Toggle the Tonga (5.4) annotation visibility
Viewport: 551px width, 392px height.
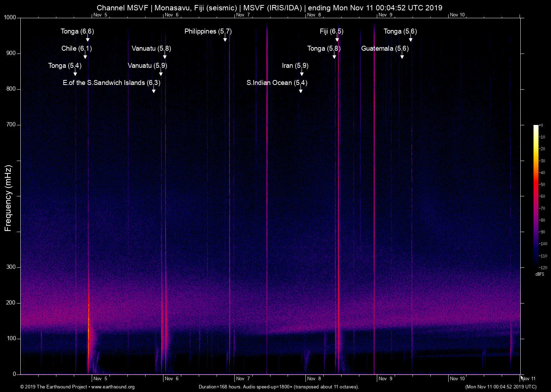66,66
